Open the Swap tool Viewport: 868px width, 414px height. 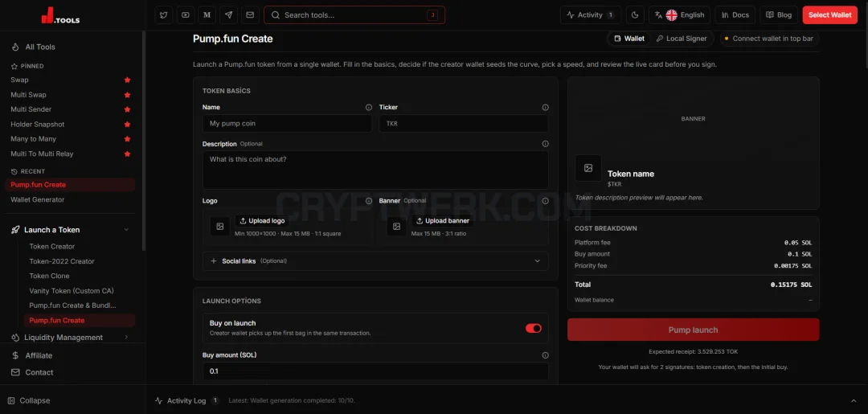[x=19, y=80]
